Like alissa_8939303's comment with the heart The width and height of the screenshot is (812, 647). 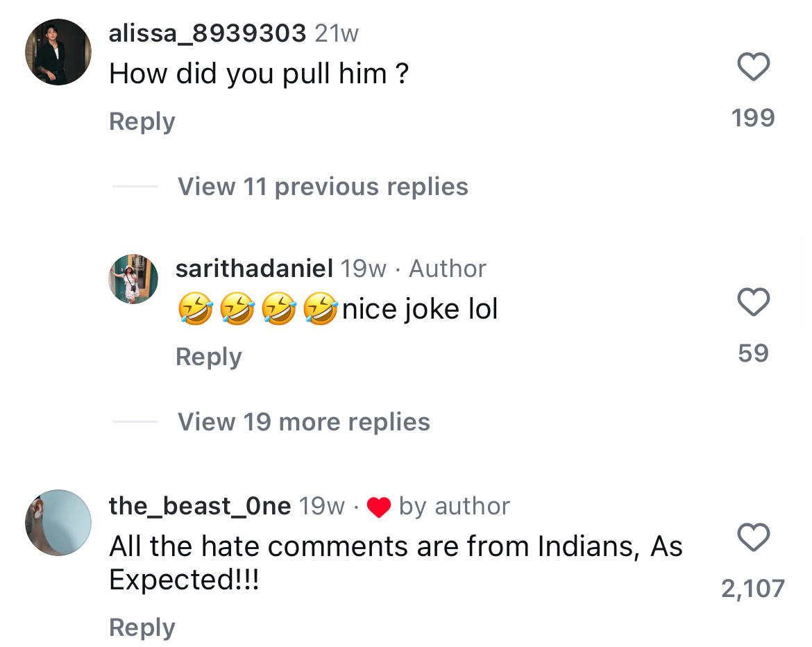coord(753,67)
